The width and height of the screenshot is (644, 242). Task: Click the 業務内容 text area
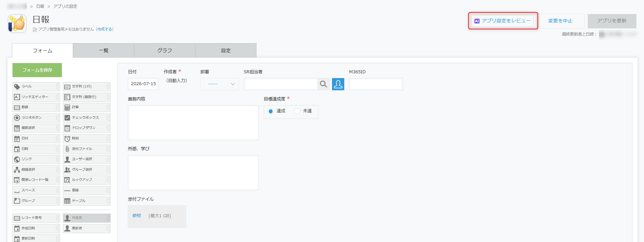point(193,123)
